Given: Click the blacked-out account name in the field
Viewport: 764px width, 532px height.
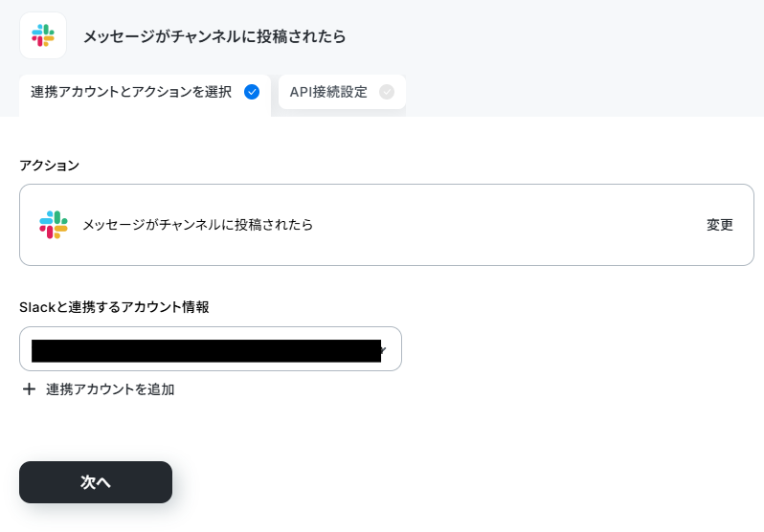Looking at the screenshot, I should click(206, 351).
